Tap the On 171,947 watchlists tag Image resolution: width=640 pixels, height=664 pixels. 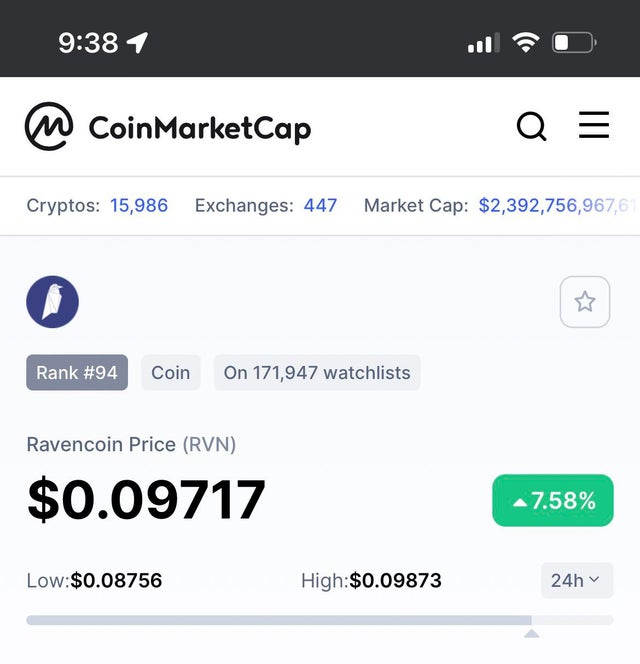click(x=317, y=373)
